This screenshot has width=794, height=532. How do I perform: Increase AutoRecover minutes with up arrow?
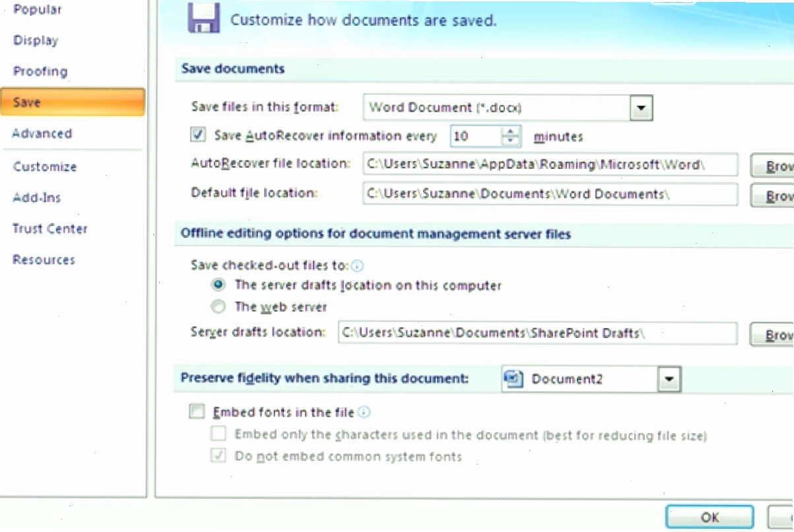coord(511,131)
